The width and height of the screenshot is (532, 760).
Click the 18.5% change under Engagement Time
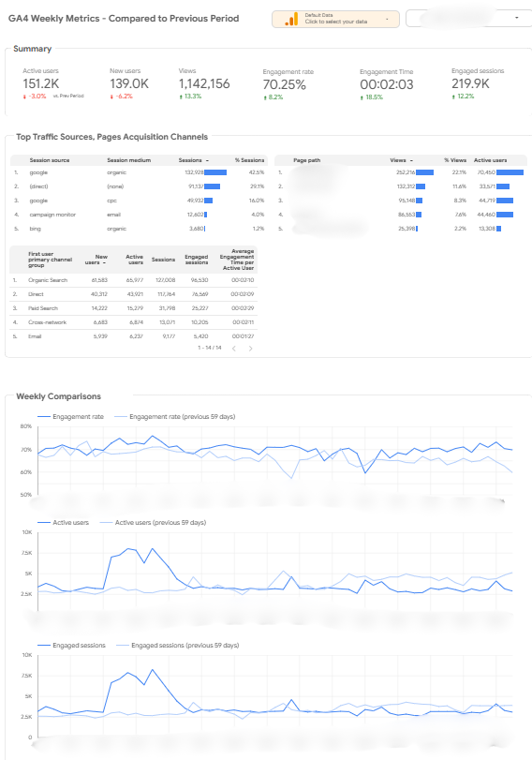click(372, 97)
